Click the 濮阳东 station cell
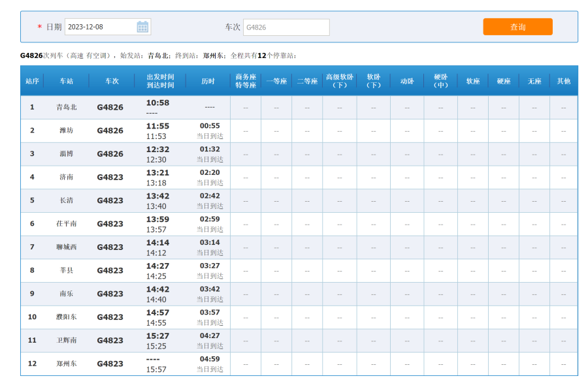588x391 pixels. 67,317
